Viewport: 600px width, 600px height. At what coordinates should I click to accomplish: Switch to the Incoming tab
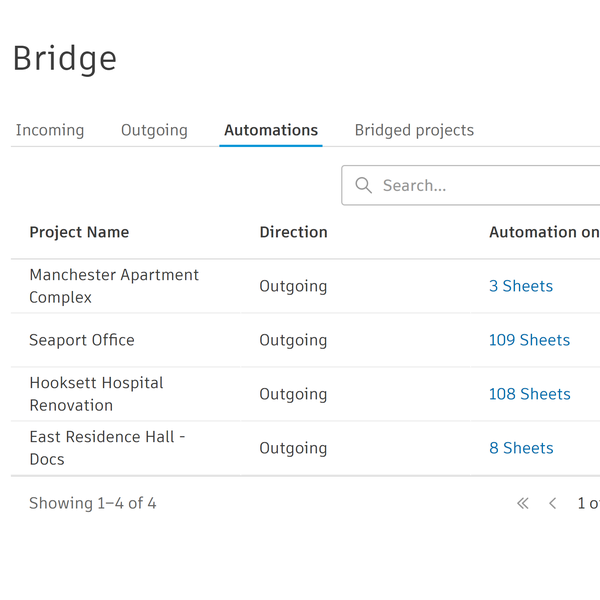tap(50, 130)
